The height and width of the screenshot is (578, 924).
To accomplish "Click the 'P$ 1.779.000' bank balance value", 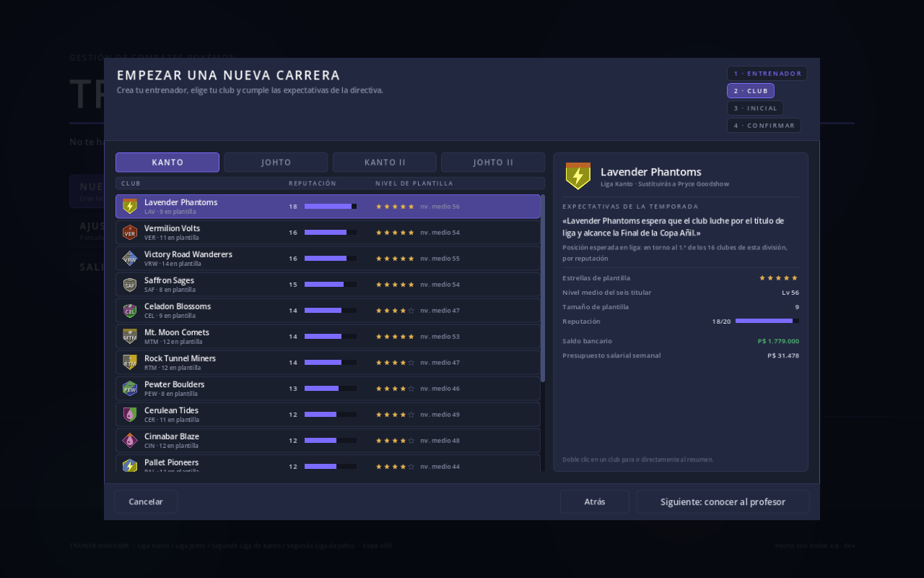I will (778, 341).
